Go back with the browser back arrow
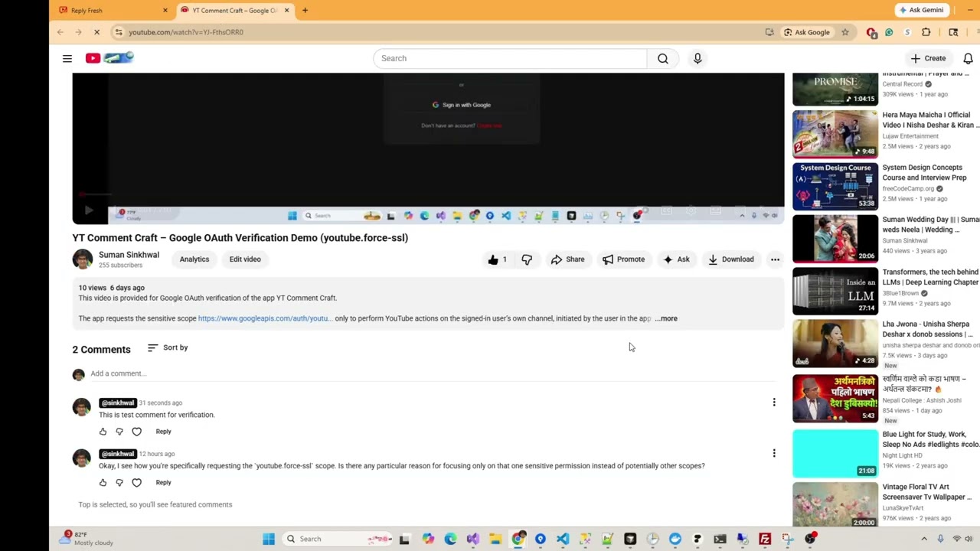 (60, 32)
